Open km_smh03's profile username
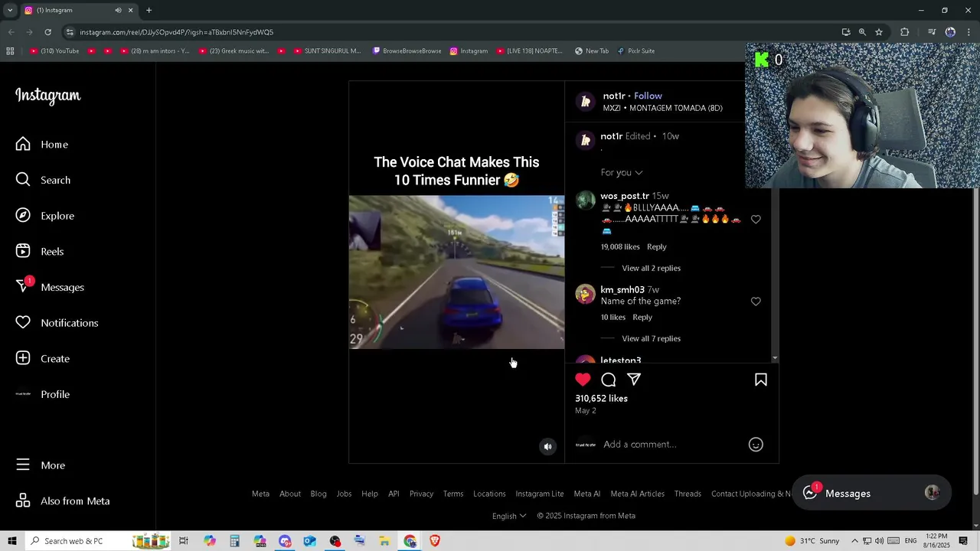 pos(622,290)
